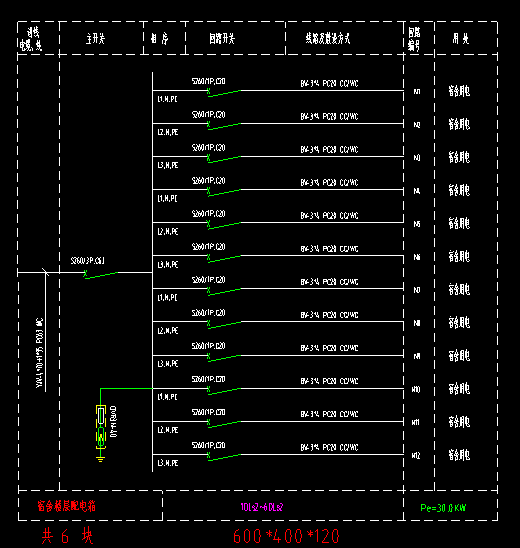This screenshot has width=520, height=548.
Task: Select circuit N2 breaker switch symbol
Action: (x=224, y=125)
